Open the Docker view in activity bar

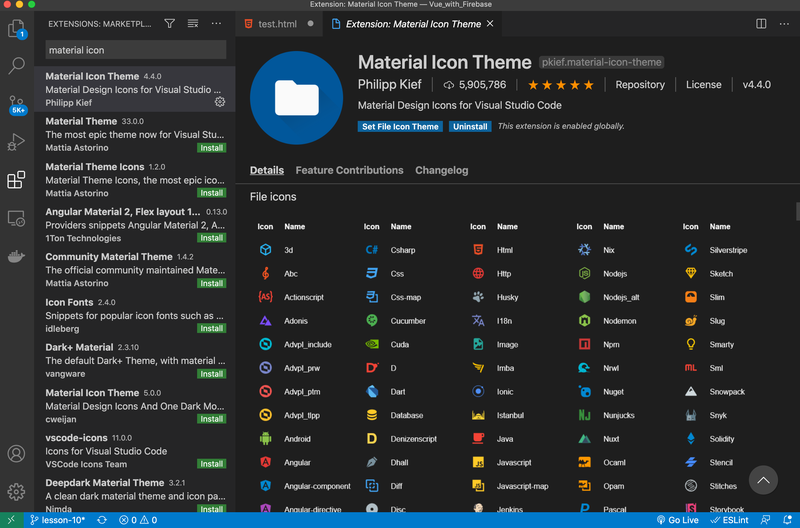[16, 256]
